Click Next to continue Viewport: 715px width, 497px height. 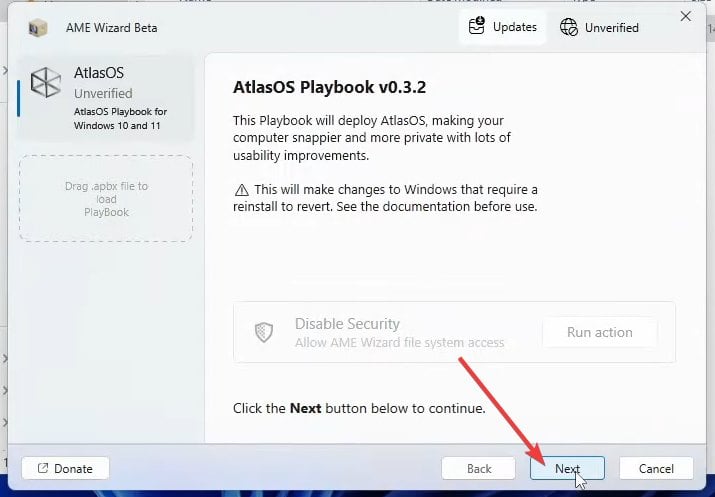(x=567, y=468)
